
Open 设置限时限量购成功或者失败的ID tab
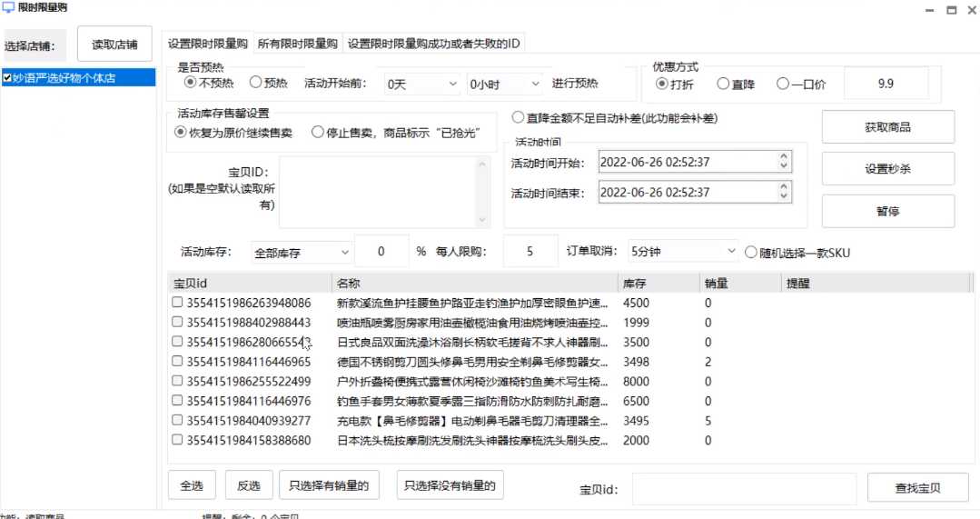tap(434, 44)
